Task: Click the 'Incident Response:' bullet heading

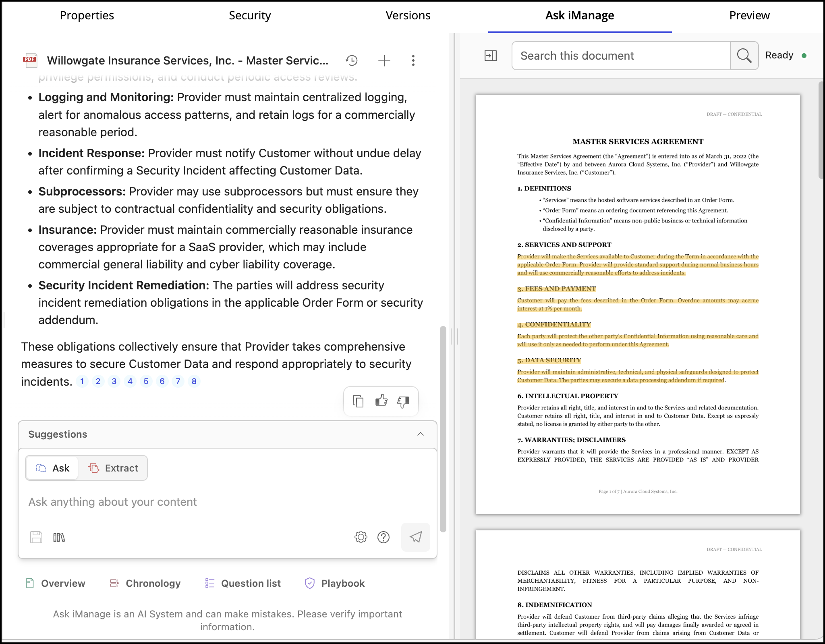Action: [91, 153]
